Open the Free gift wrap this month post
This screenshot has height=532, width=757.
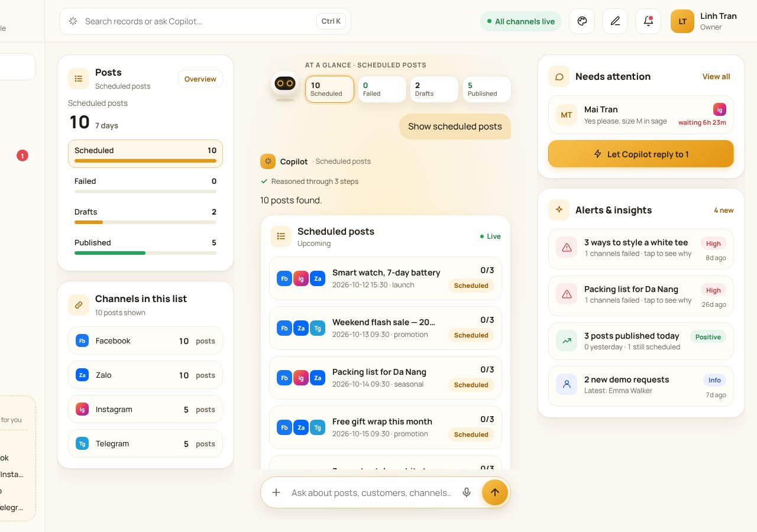pyautogui.click(x=386, y=427)
